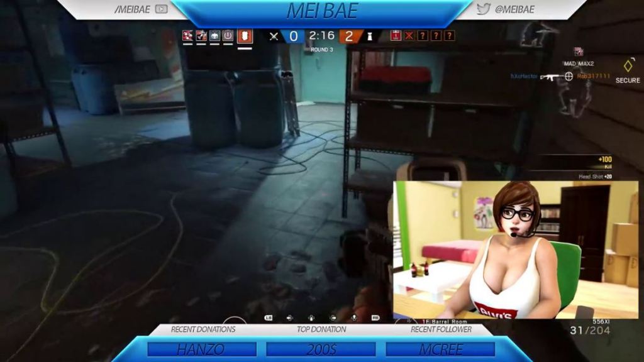
Task: Select the third attacker operator icon
Action: tap(215, 36)
